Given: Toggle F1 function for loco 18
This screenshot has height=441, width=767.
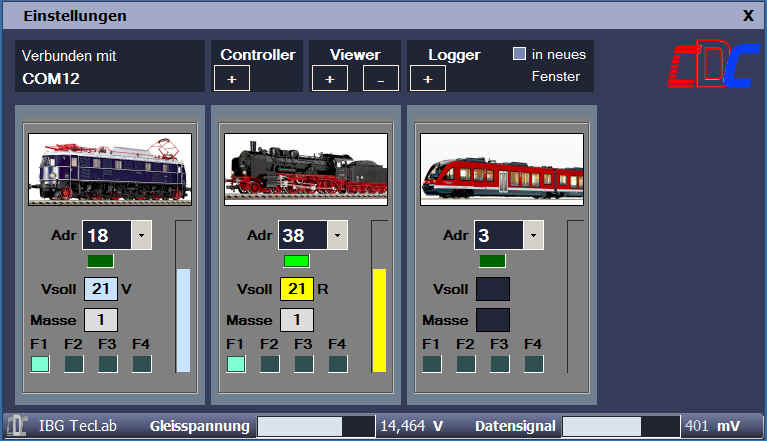Looking at the screenshot, I should point(40,364).
